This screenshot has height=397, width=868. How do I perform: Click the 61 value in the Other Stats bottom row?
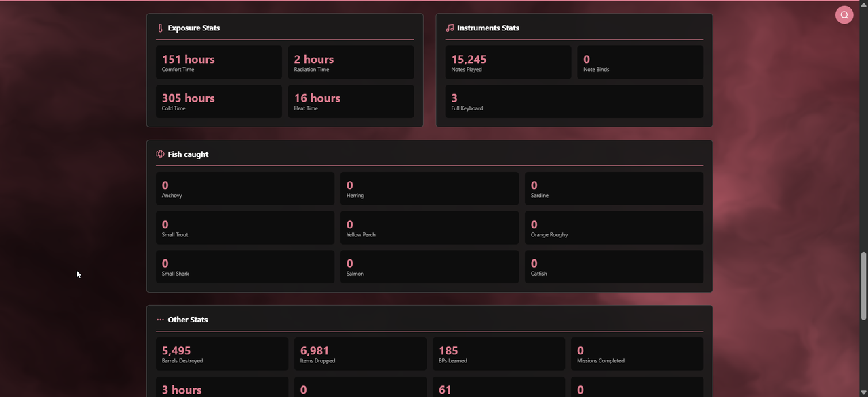(445, 390)
